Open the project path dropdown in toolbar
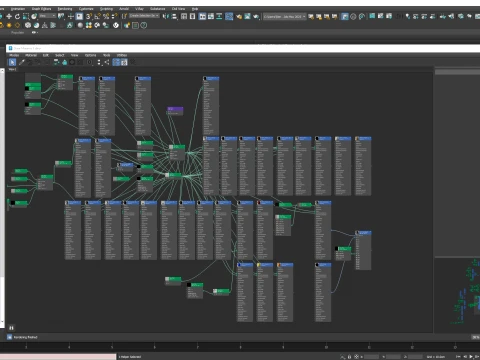This screenshot has width=480, height=360. [x=285, y=16]
